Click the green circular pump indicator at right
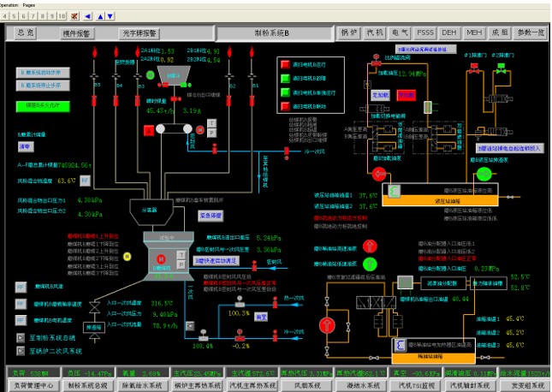 pyautogui.click(x=484, y=174)
